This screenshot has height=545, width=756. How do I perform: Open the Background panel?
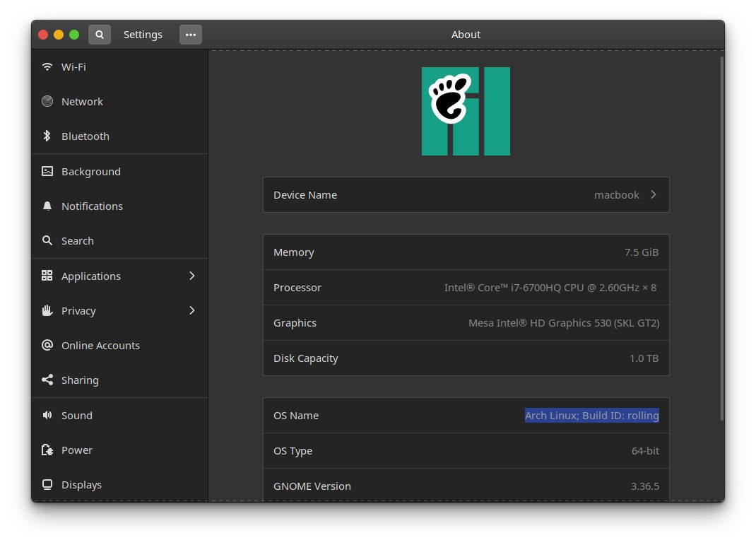click(x=119, y=172)
